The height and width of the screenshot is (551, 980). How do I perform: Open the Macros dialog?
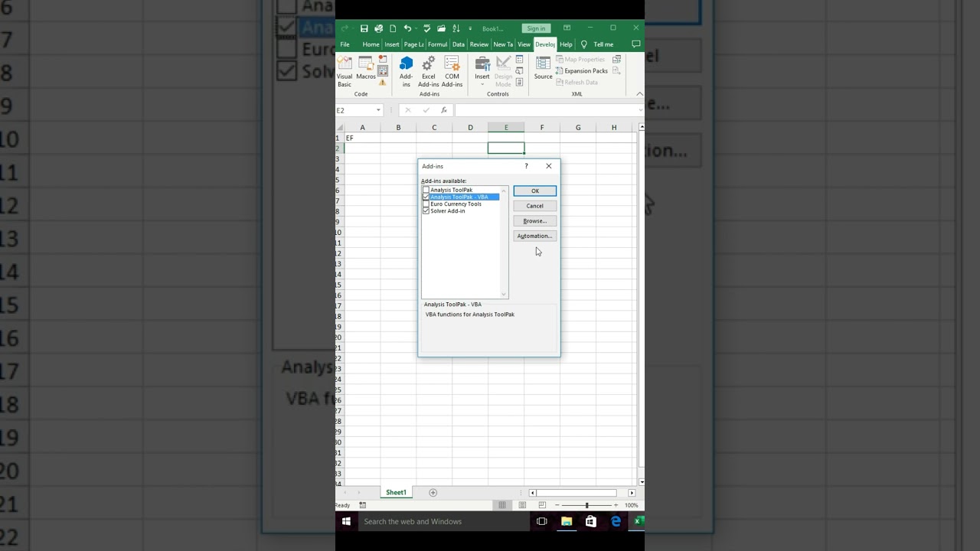pos(366,68)
